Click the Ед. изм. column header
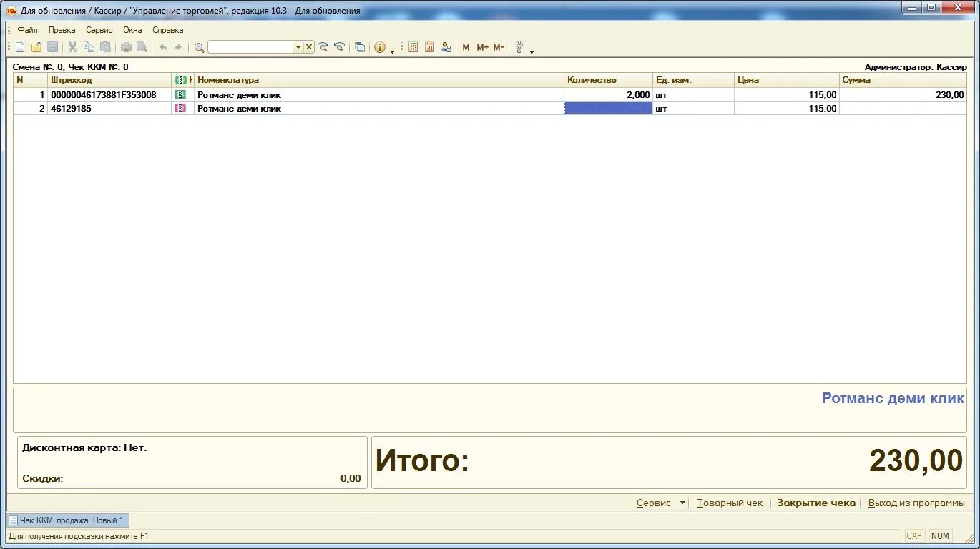The width and height of the screenshot is (980, 549). 694,80
